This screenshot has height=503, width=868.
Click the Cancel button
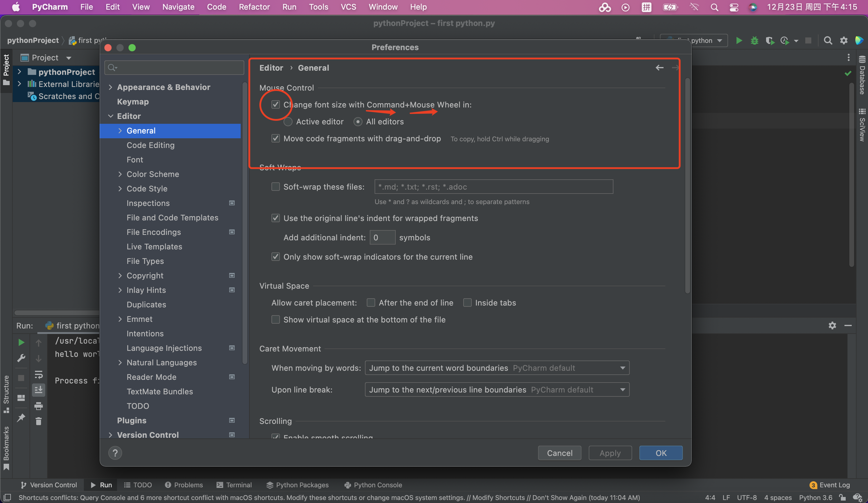click(x=559, y=453)
